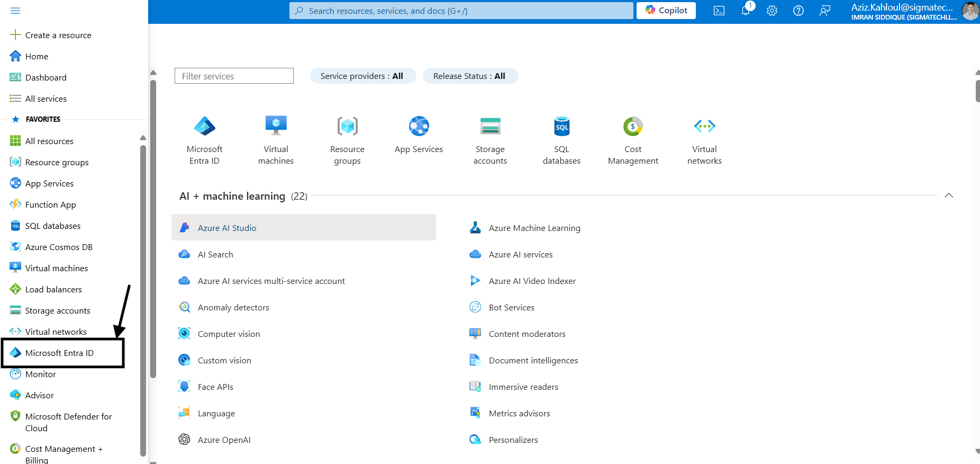Click the favorites list scrollbar

tap(143, 297)
